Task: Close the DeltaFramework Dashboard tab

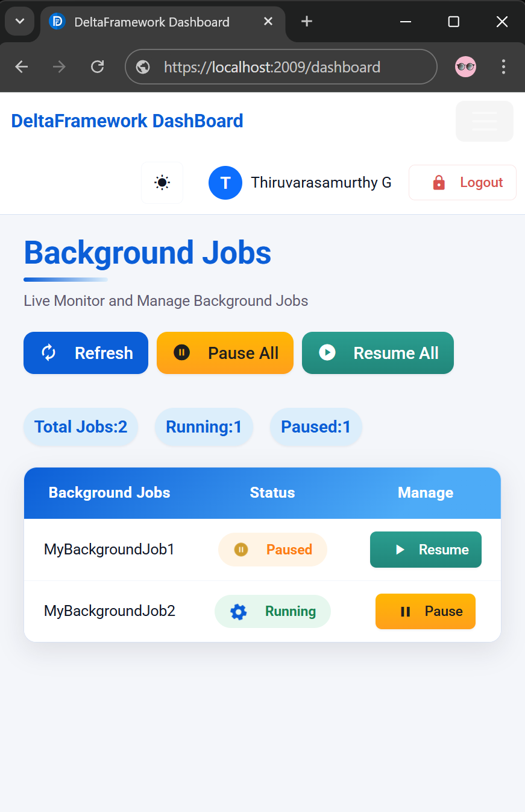Action: pos(268,22)
